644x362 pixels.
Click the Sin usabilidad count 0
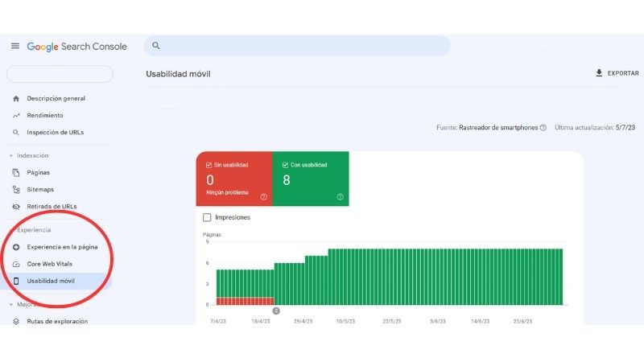(210, 179)
